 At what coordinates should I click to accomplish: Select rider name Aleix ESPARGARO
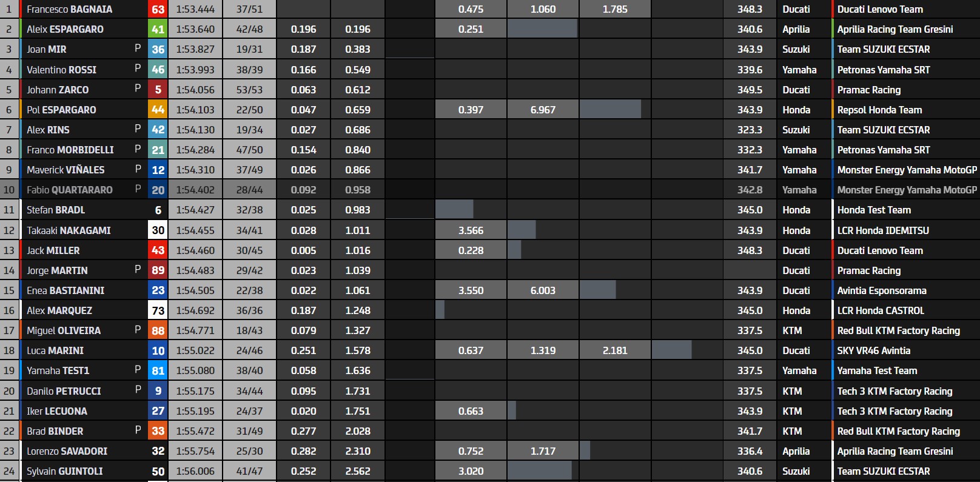pyautogui.click(x=65, y=29)
